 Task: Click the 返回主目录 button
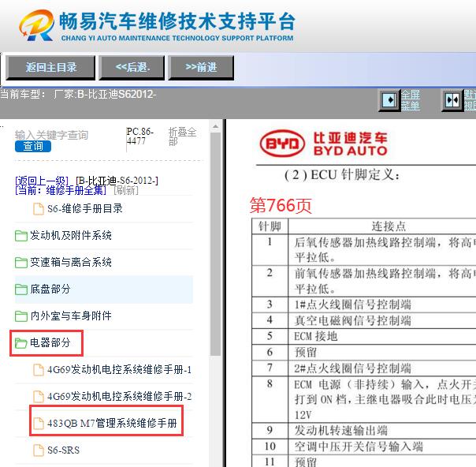[x=50, y=68]
